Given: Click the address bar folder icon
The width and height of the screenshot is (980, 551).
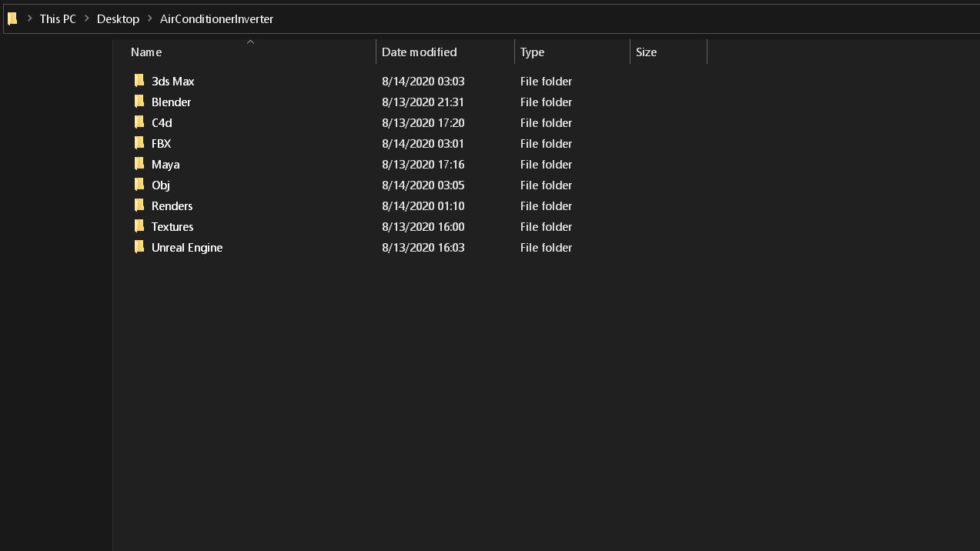Looking at the screenshot, I should (x=12, y=18).
